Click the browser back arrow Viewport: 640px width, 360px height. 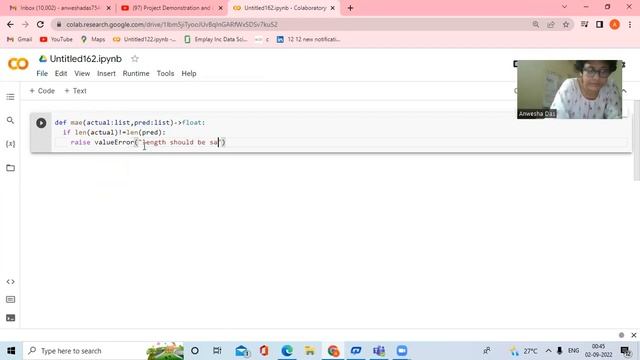(x=11, y=24)
